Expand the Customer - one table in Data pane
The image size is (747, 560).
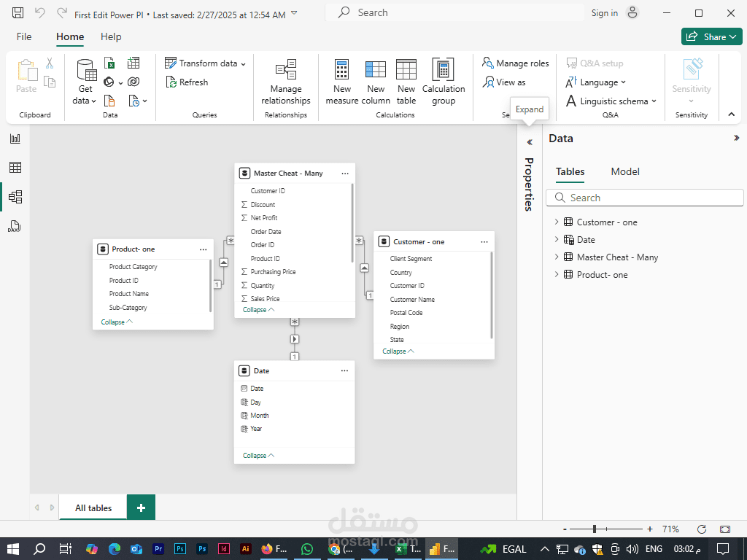point(557,222)
